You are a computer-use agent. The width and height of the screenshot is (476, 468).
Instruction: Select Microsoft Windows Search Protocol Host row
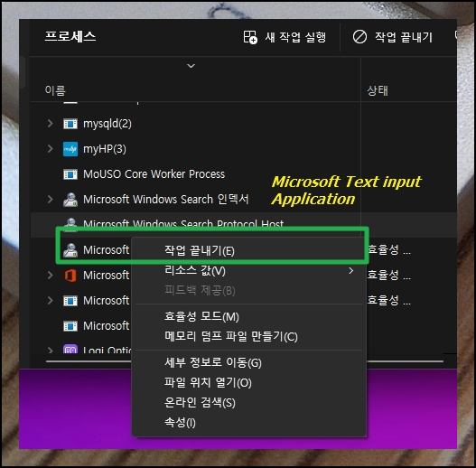183,224
